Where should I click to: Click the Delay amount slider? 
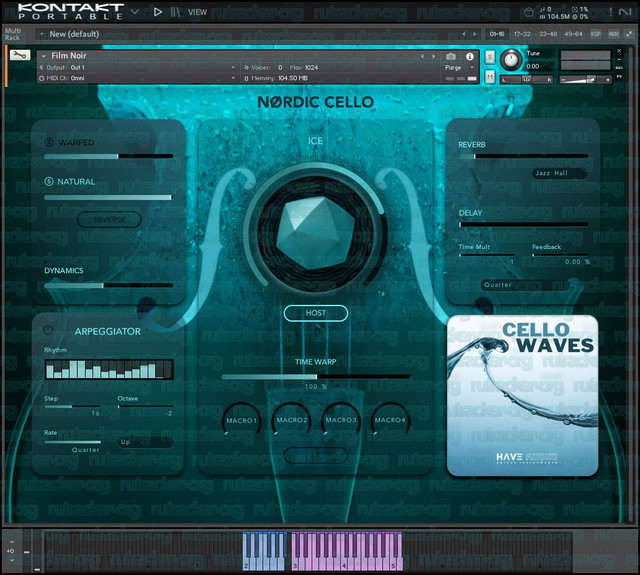pyautogui.click(x=523, y=224)
